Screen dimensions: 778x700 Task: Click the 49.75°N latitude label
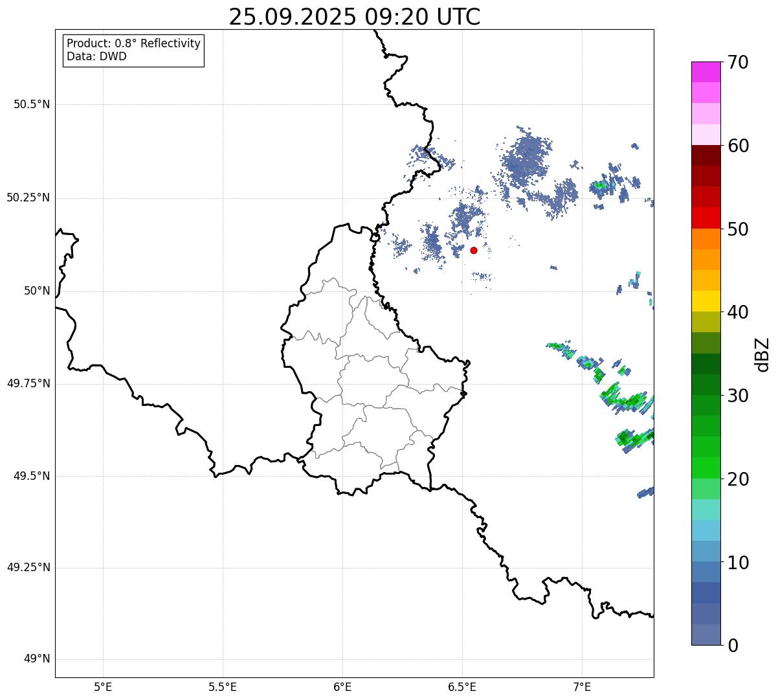[x=28, y=383]
